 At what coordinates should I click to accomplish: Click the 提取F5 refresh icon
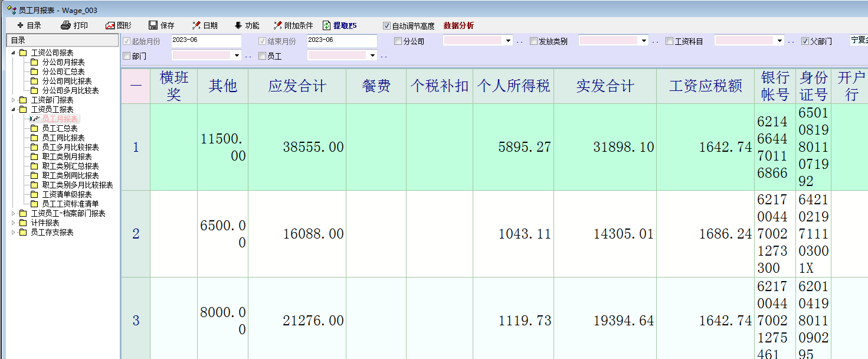coord(326,26)
